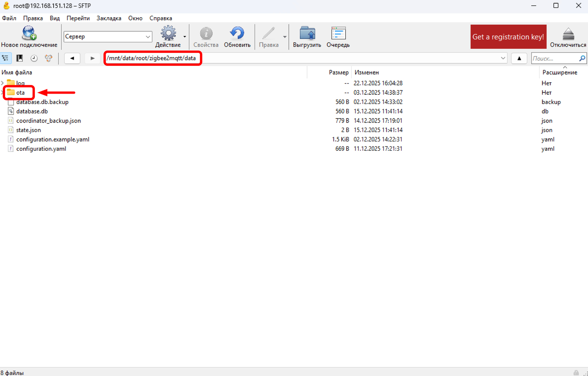Sort by the Изменен column header

pos(367,72)
